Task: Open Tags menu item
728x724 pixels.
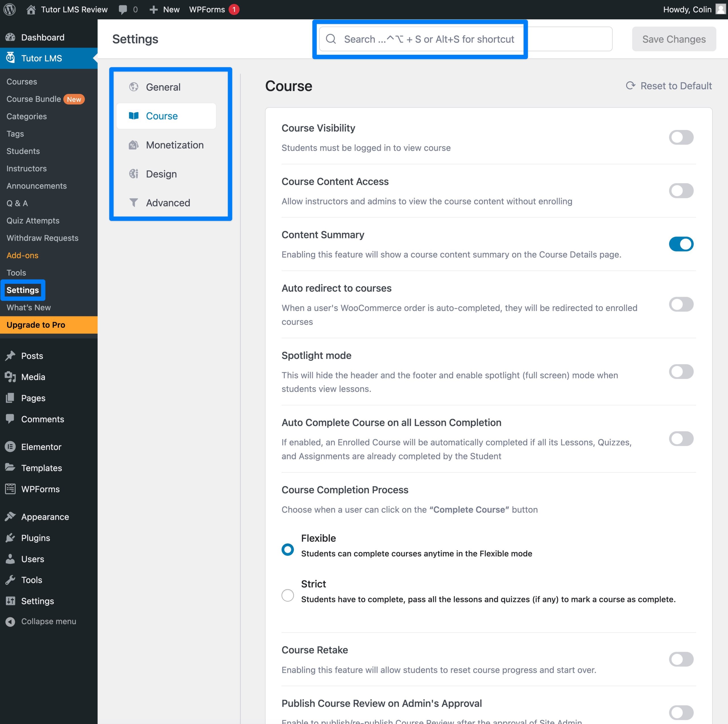Action: [15, 134]
